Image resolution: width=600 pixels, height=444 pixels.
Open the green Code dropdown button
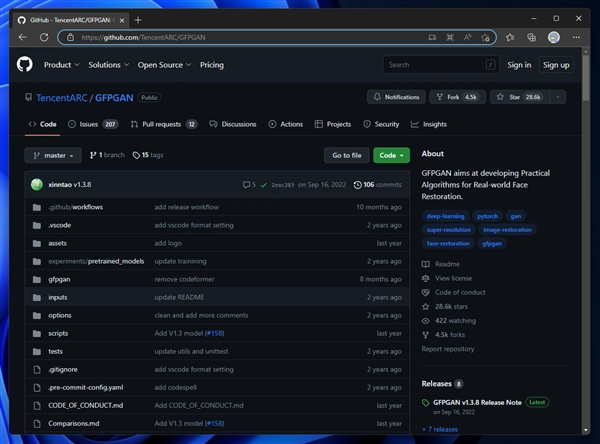[391, 155]
